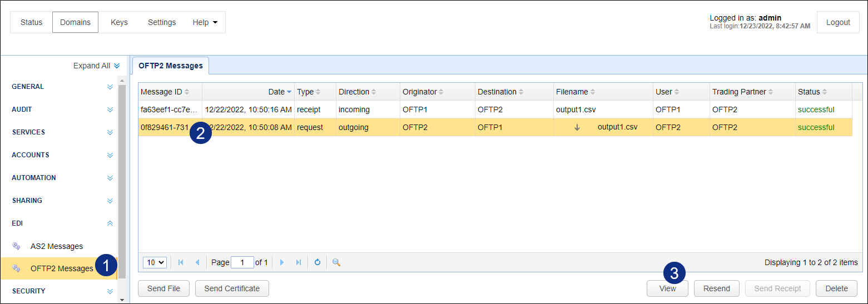Click the Delete button
This screenshot has width=868, height=304.
coord(836,288)
